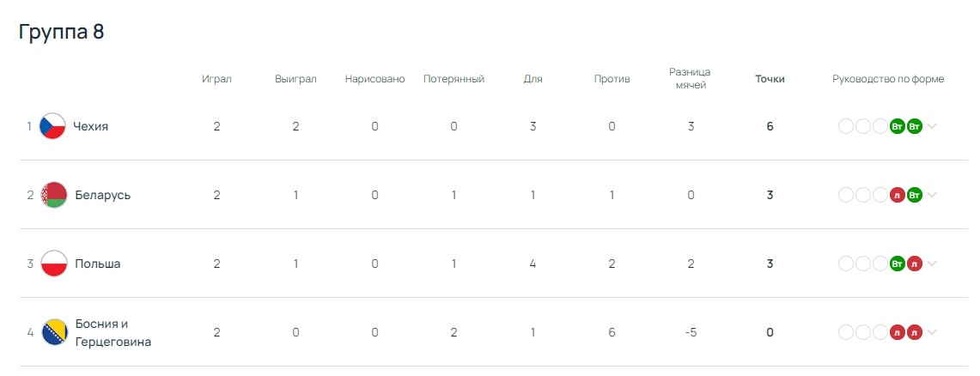Expand the form guide chevron for Польша

[x=932, y=264]
